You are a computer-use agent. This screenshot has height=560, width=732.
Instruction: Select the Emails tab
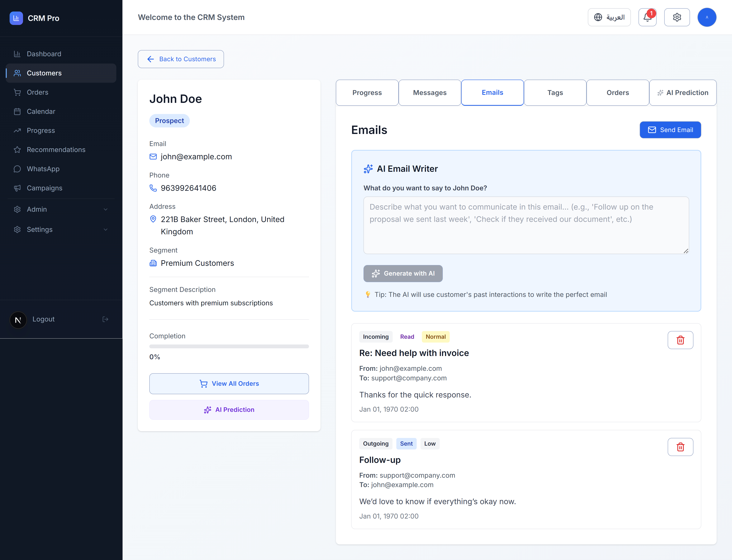[492, 93]
